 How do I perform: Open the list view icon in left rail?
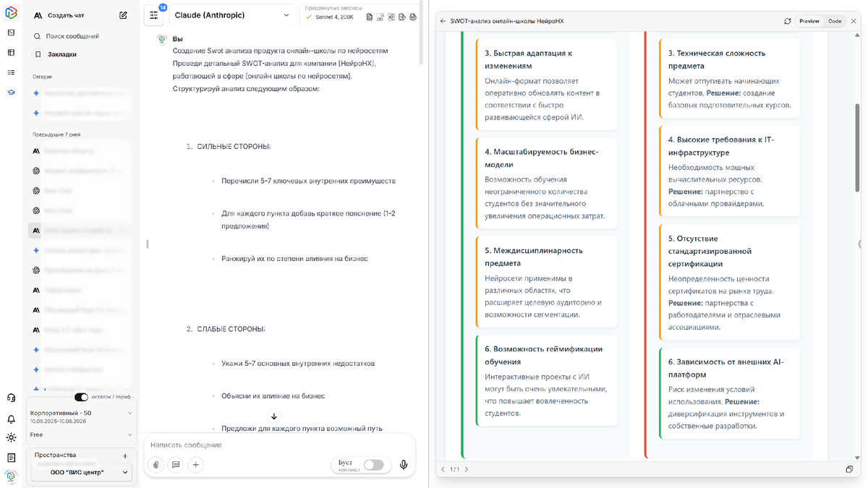click(x=11, y=72)
